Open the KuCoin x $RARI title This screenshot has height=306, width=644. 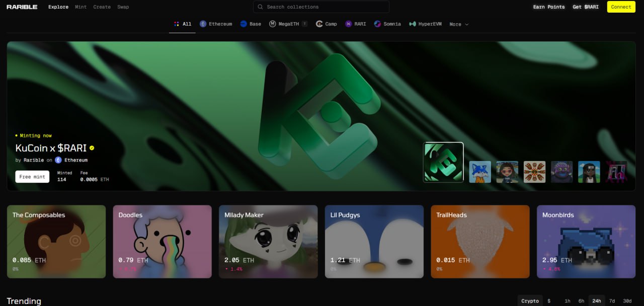51,148
